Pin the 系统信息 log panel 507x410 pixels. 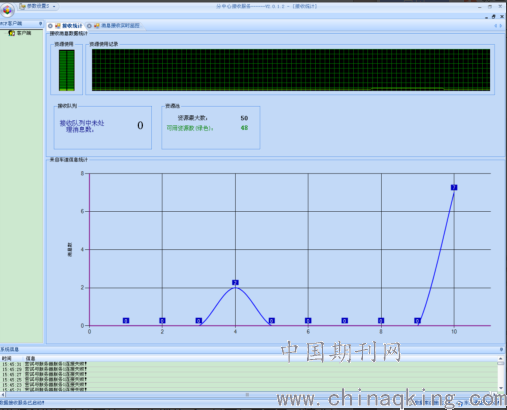(501, 349)
